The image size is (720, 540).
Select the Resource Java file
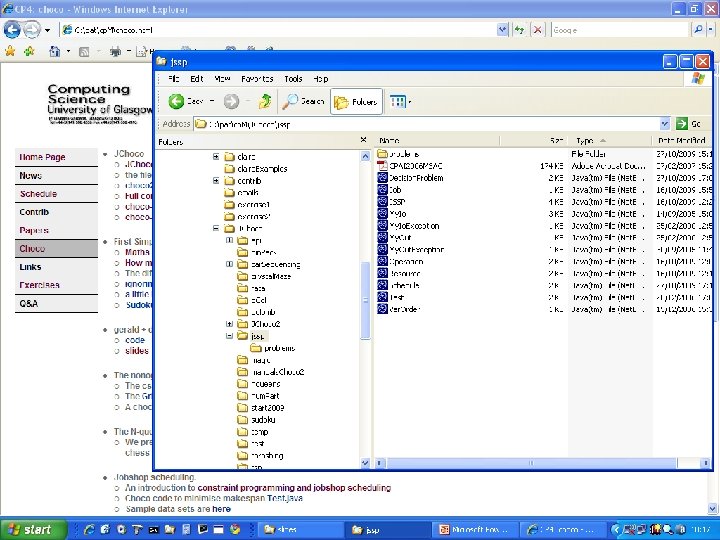pyautogui.click(x=399, y=273)
